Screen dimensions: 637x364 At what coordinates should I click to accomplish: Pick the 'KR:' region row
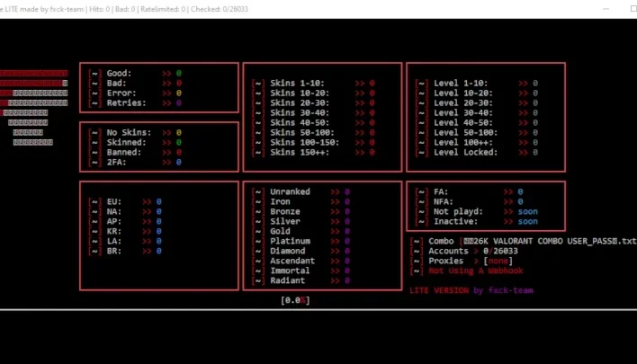coord(125,231)
